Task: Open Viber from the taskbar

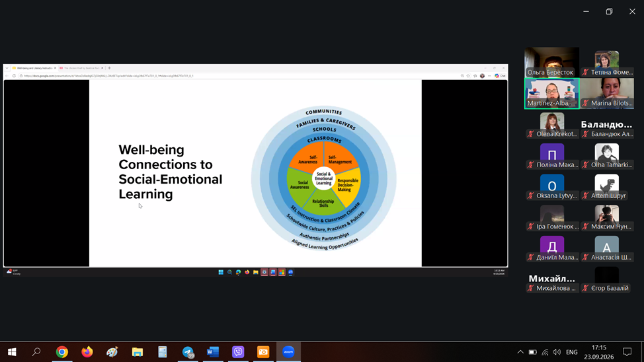Action: pyautogui.click(x=238, y=351)
